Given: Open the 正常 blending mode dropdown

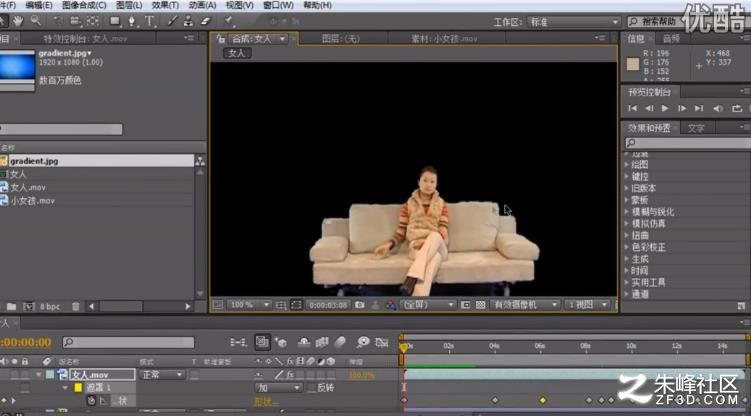Looking at the screenshot, I should (162, 374).
